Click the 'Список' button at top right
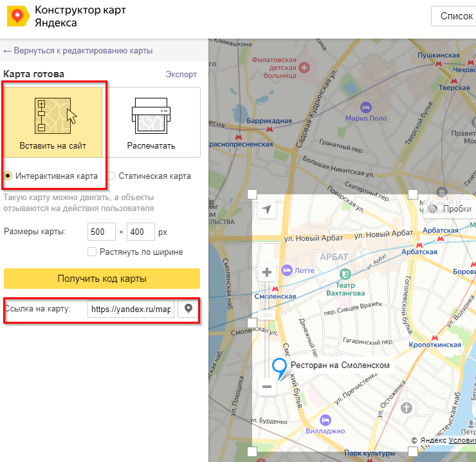Viewport: 476px width, 462px height. coord(453,16)
